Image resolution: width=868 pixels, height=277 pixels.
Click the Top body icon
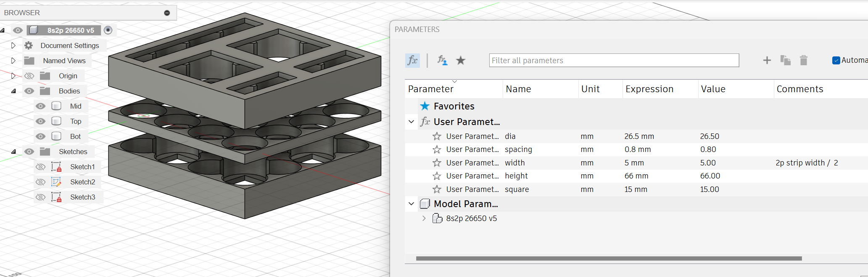coord(56,121)
